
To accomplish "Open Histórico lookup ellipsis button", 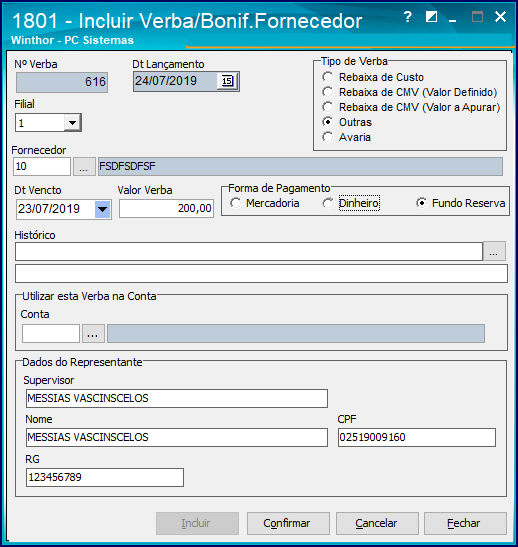I will 494,251.
